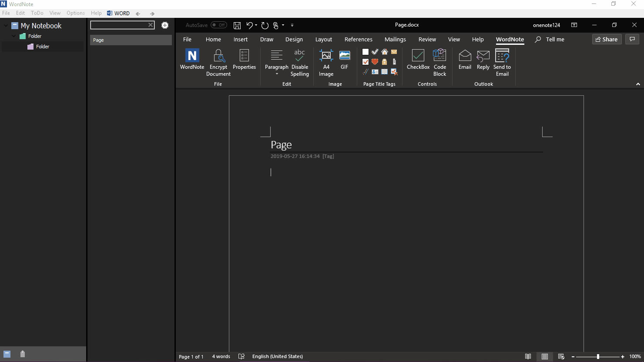Click the WORD button in menu bar
644x362 pixels.
click(x=118, y=13)
